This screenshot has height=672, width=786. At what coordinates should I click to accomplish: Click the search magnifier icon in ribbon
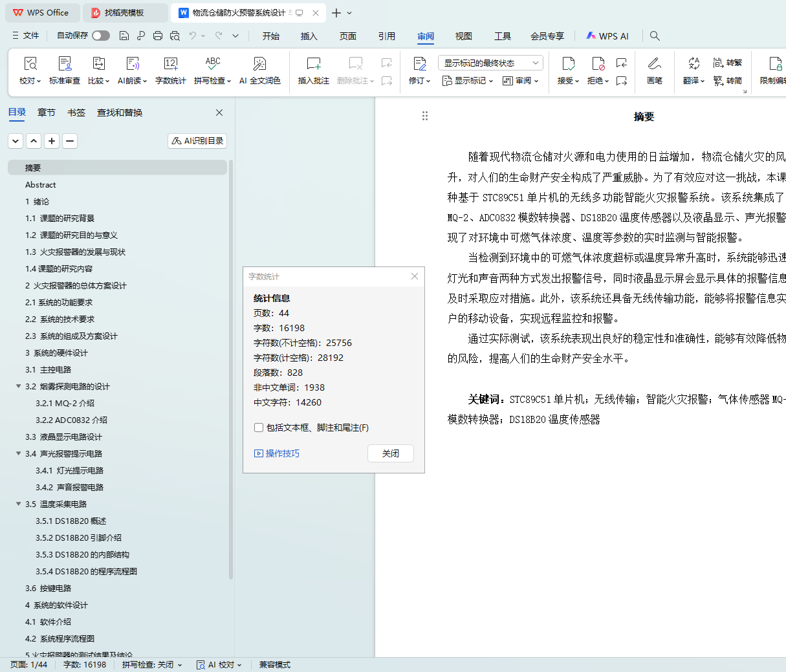655,36
